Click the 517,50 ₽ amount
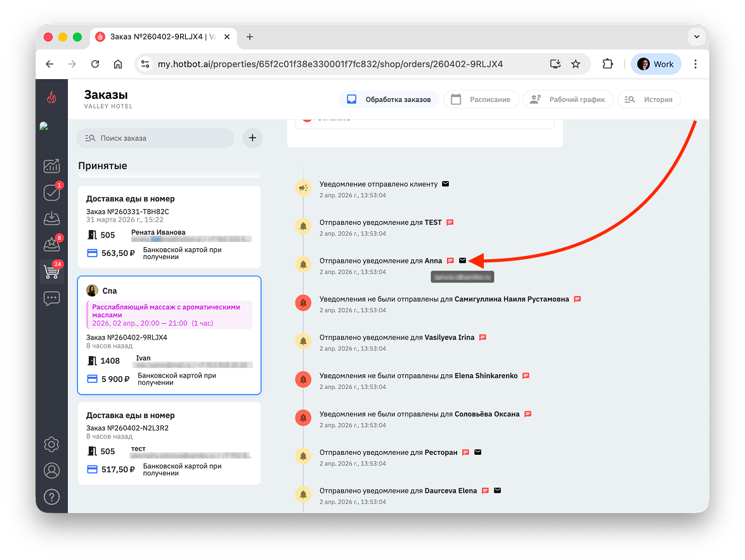This screenshot has width=745, height=560. pyautogui.click(x=118, y=469)
